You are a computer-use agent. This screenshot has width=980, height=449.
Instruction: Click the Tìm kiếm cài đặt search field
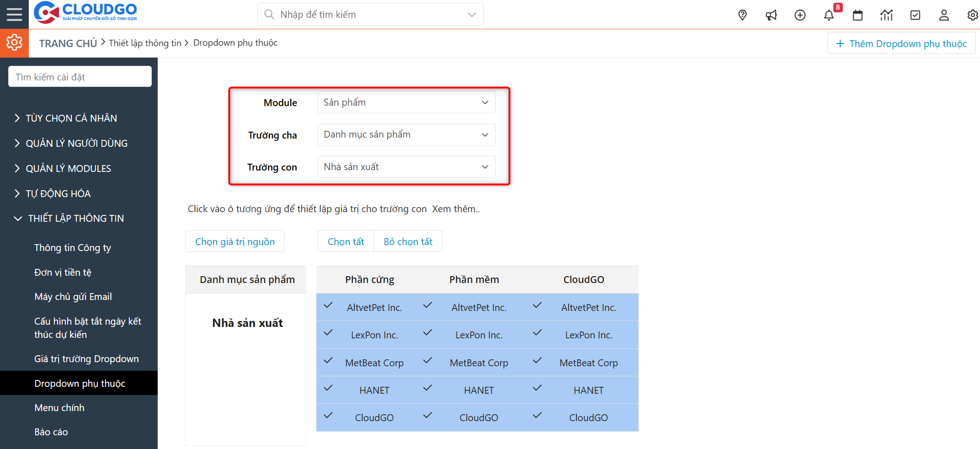[80, 76]
